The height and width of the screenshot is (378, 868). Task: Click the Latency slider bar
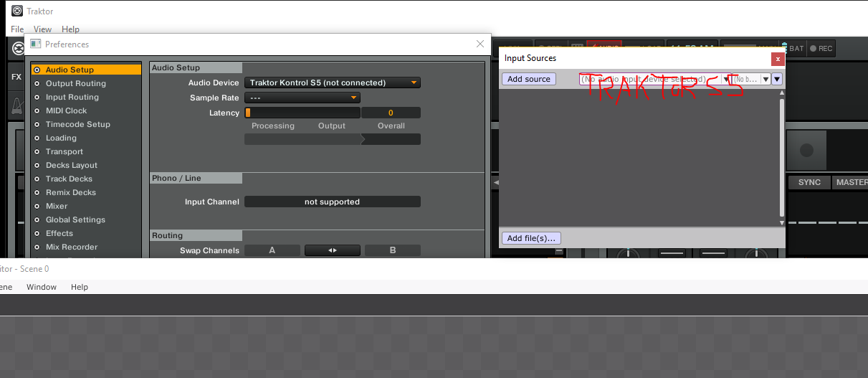pos(302,113)
